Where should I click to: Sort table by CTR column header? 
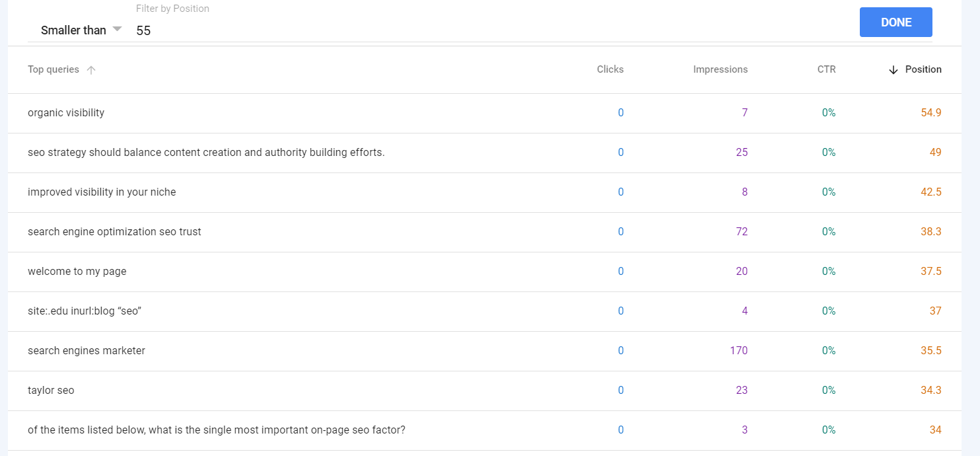coord(826,69)
